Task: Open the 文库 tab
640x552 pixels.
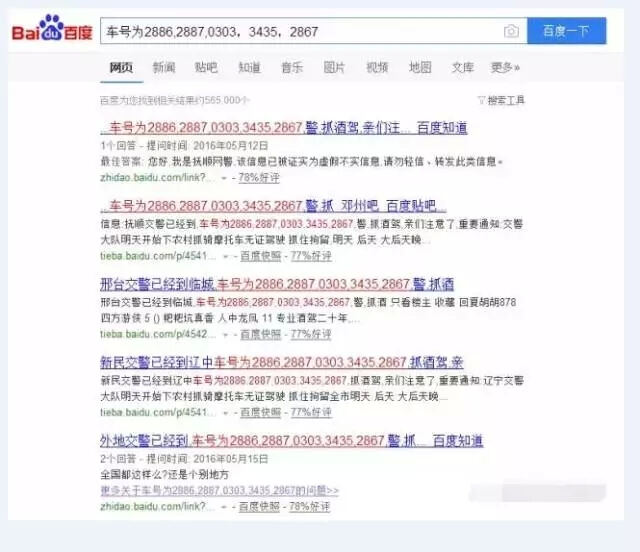Action: coord(462,67)
